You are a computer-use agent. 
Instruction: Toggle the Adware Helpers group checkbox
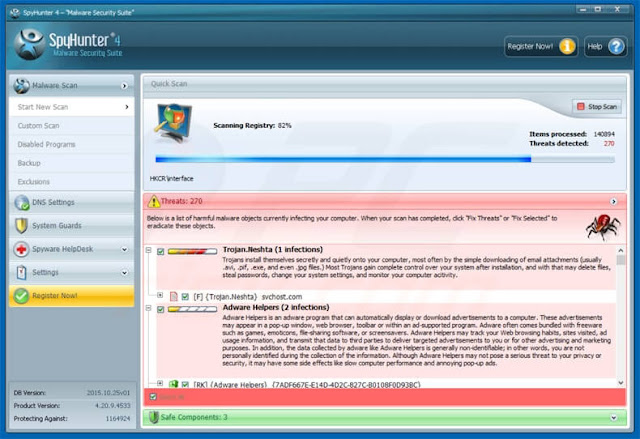pos(160,310)
